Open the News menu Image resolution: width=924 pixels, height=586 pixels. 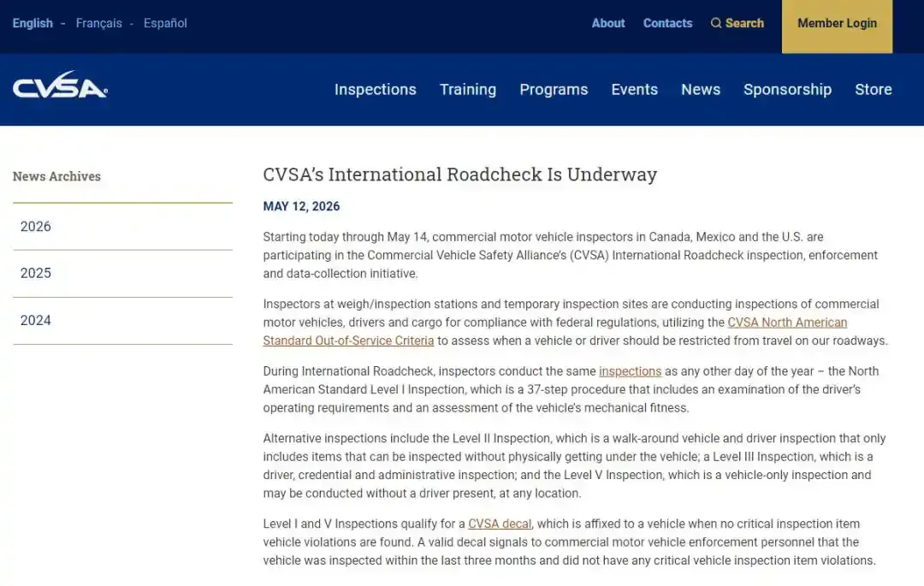pos(701,90)
